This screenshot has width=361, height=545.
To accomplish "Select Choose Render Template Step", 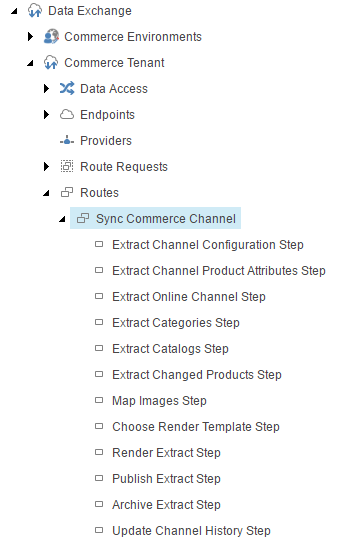I will pyautogui.click(x=196, y=427).
